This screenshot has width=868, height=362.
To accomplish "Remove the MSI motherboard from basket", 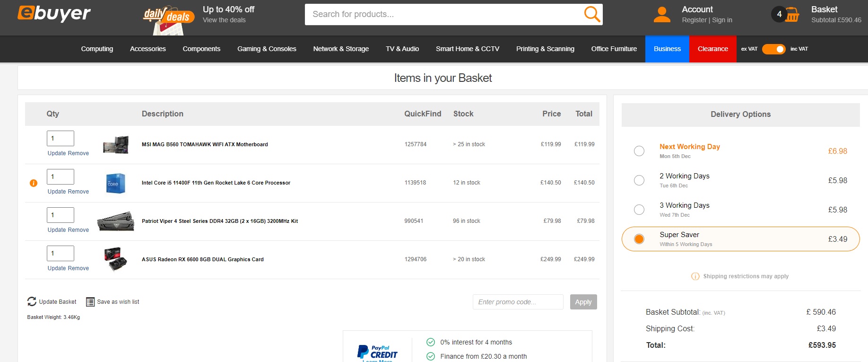I will coord(78,153).
